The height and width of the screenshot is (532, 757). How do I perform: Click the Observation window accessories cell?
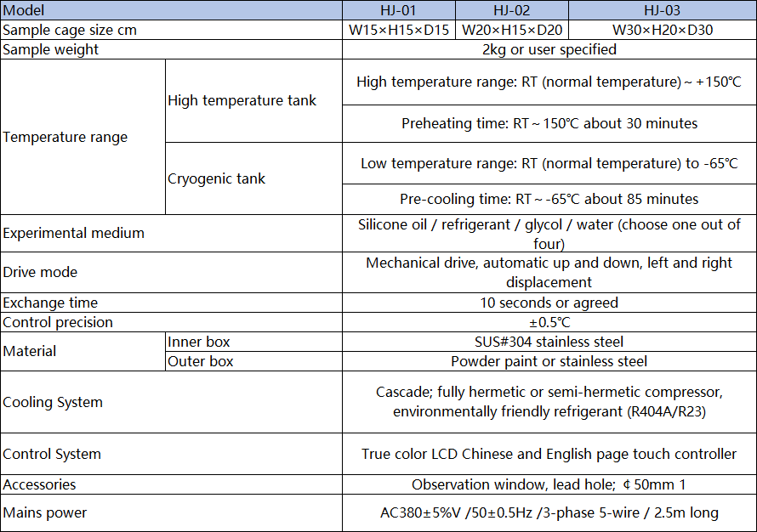549,484
